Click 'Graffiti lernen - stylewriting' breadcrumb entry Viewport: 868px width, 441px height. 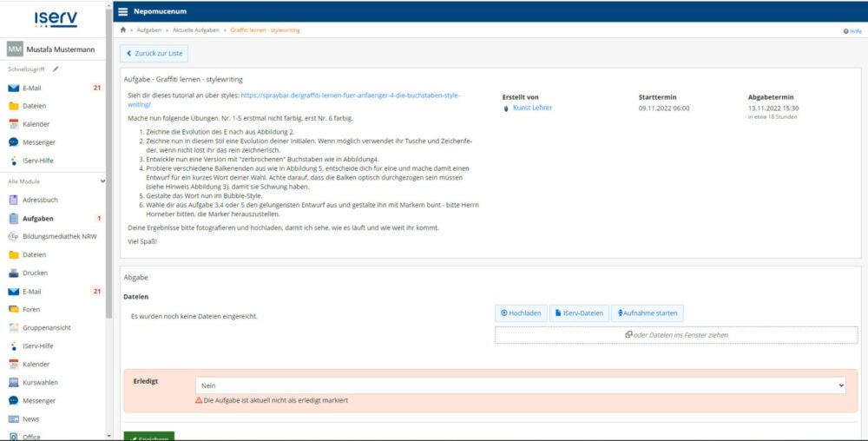click(265, 30)
